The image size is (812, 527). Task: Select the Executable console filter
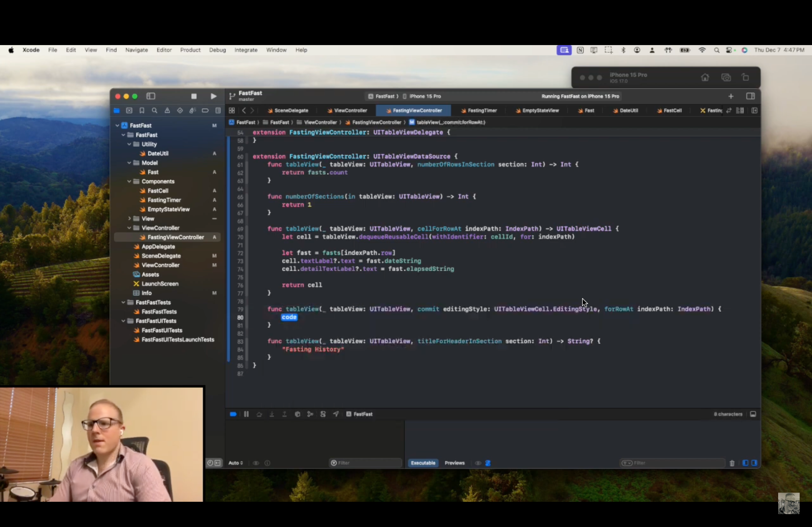423,463
